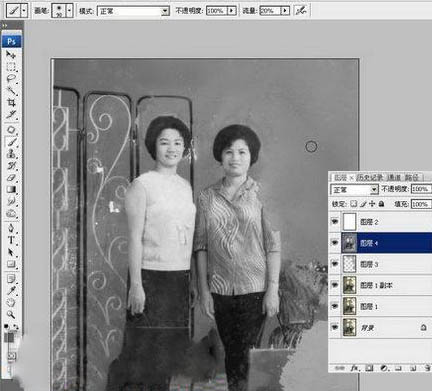Screen dimensions: 432x391
Task: Select the Crop tool
Action: pos(11,102)
